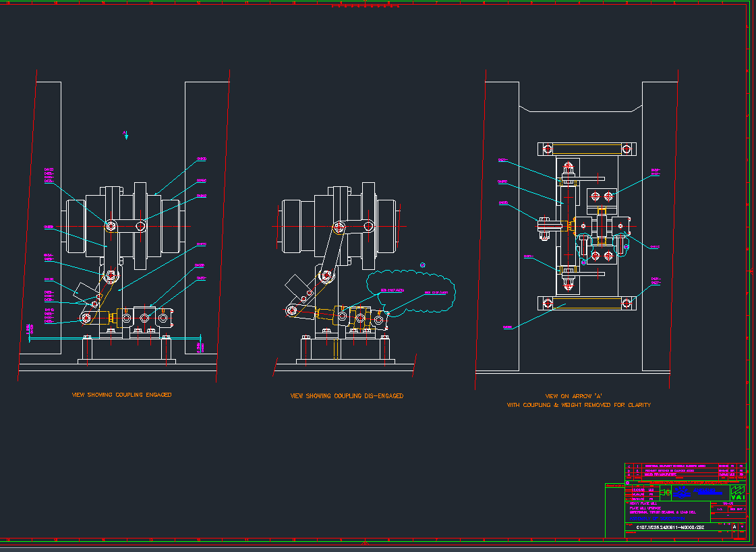Select 'HEAVY PLATE MILL' text in title block
756x552 pixels.
click(x=643, y=503)
